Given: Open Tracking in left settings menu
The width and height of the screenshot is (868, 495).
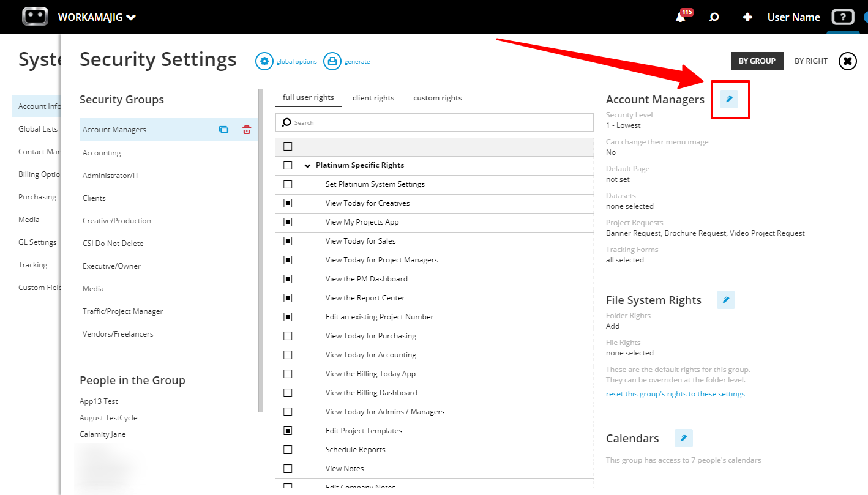Looking at the screenshot, I should click(33, 265).
